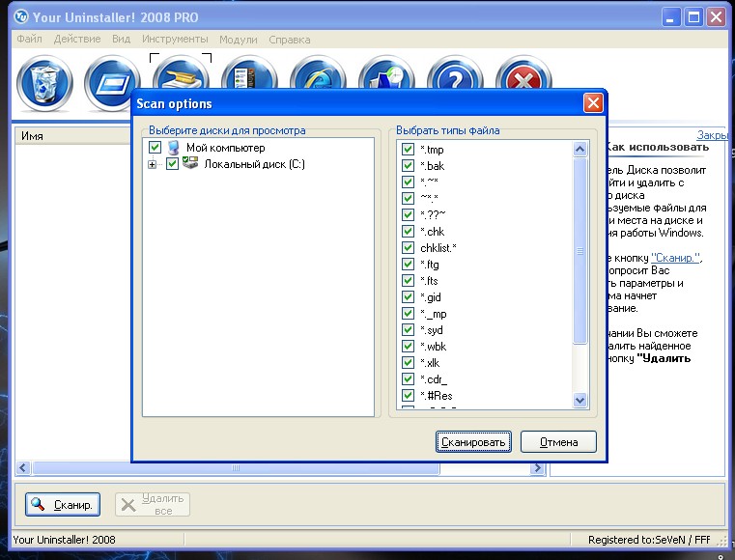Uncheck the *.syd file type

(408, 329)
